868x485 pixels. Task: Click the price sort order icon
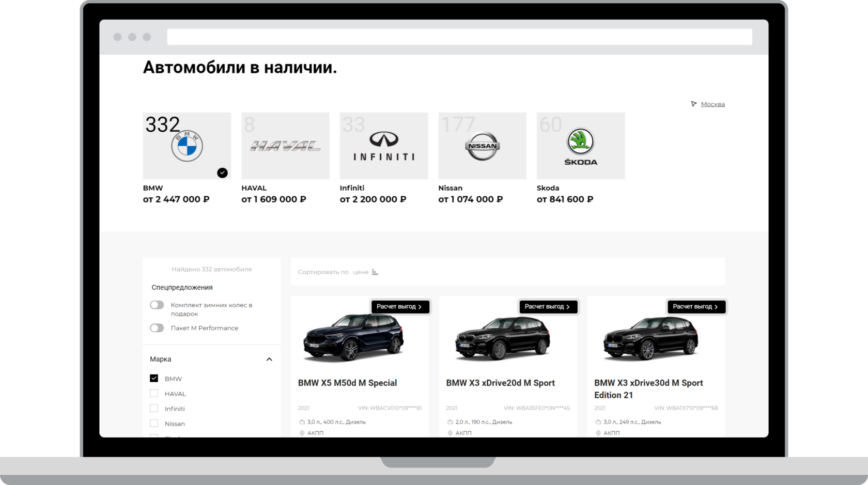click(x=375, y=272)
